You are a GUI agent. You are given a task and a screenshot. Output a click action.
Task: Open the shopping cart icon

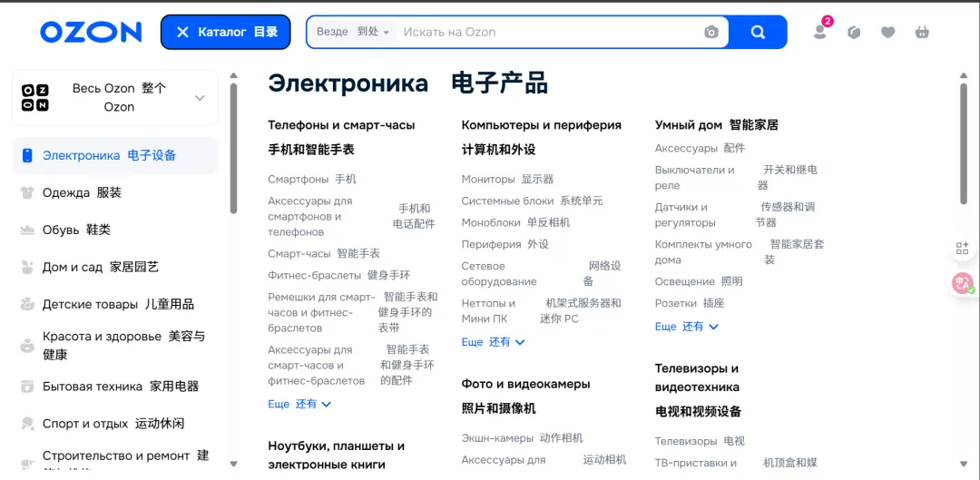tap(922, 32)
